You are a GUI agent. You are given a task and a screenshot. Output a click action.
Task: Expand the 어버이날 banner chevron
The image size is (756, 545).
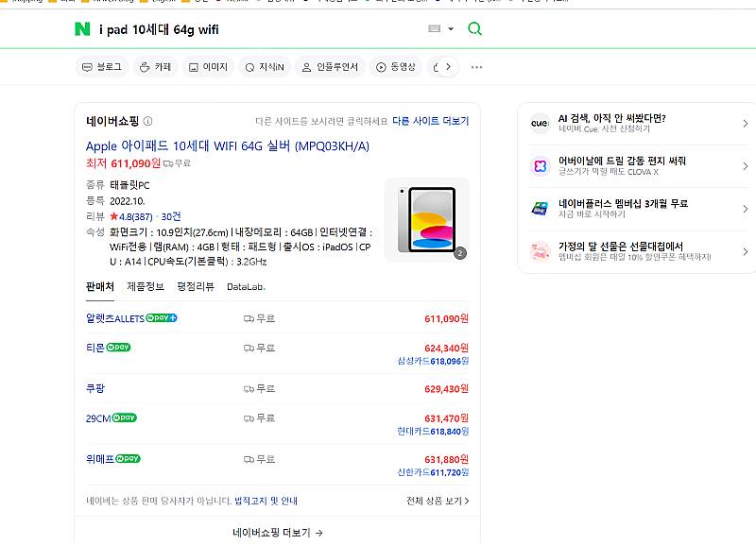[x=746, y=166]
